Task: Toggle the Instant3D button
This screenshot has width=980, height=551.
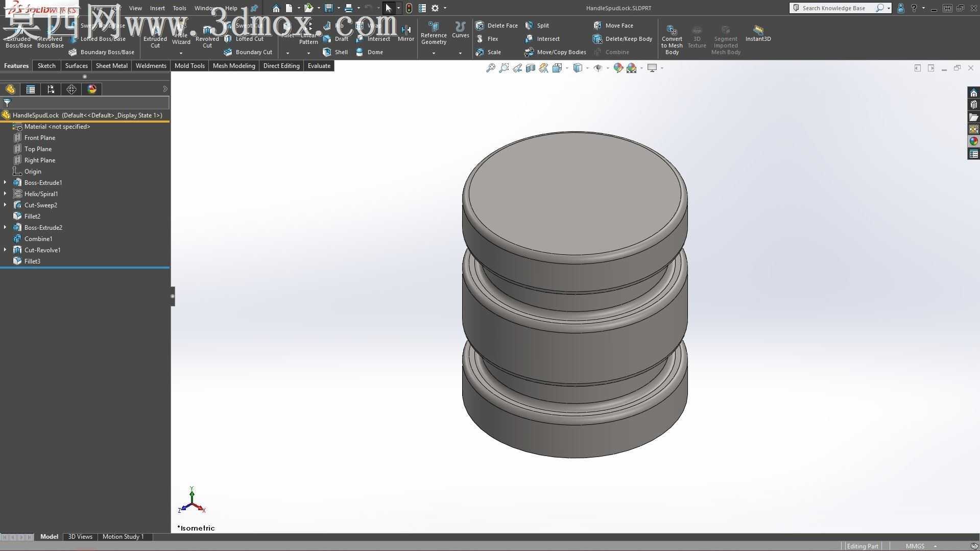Action: [x=758, y=33]
